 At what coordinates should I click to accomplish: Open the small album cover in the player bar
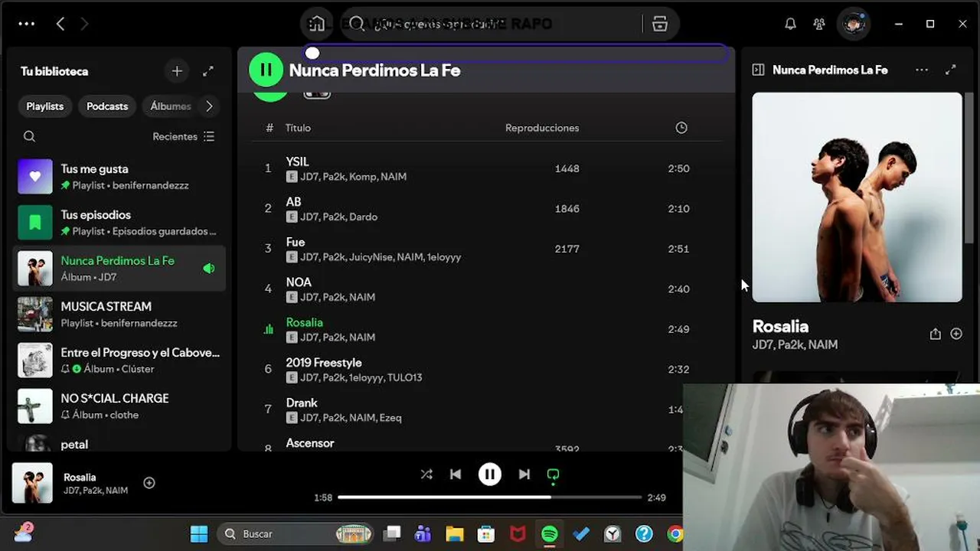[x=32, y=483]
